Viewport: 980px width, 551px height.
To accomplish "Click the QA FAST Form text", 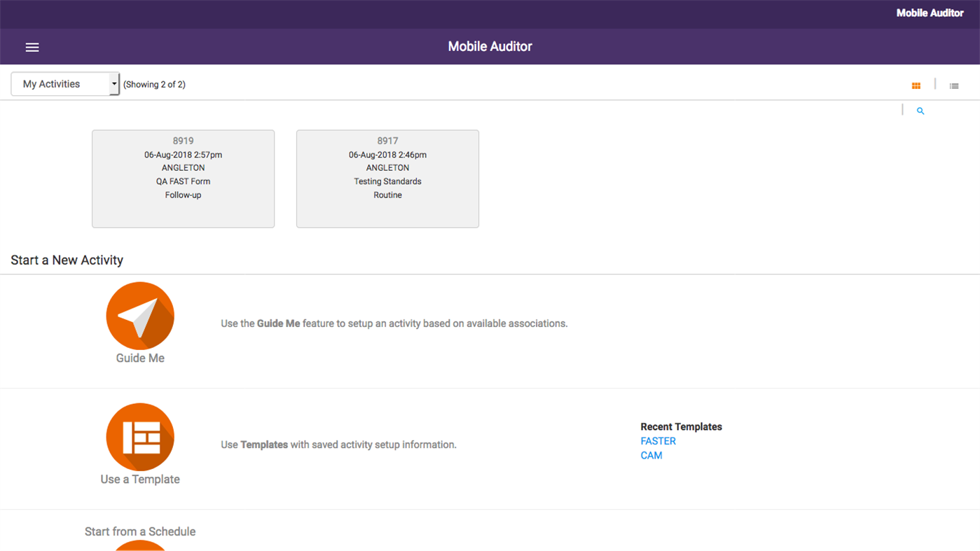I will [183, 181].
